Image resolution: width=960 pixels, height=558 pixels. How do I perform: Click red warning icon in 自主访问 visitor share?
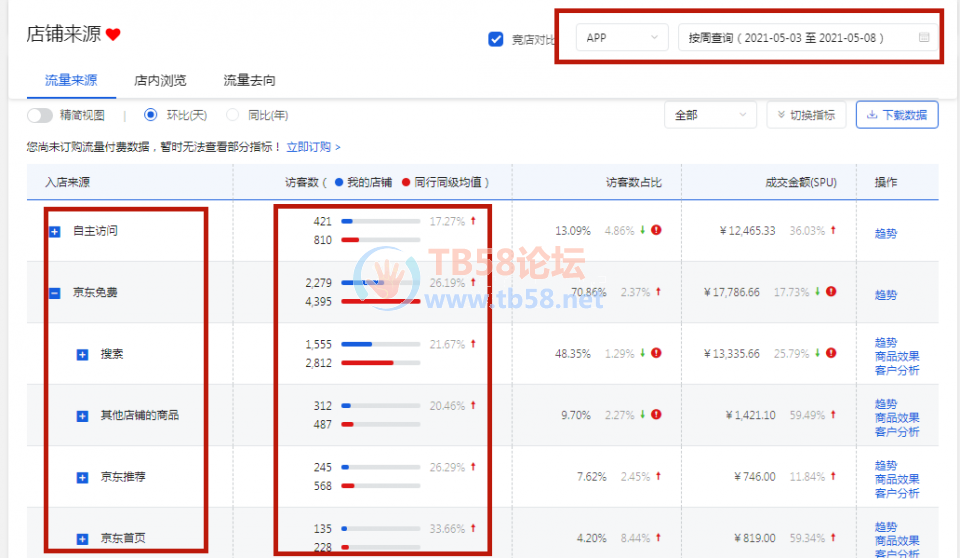point(656,230)
